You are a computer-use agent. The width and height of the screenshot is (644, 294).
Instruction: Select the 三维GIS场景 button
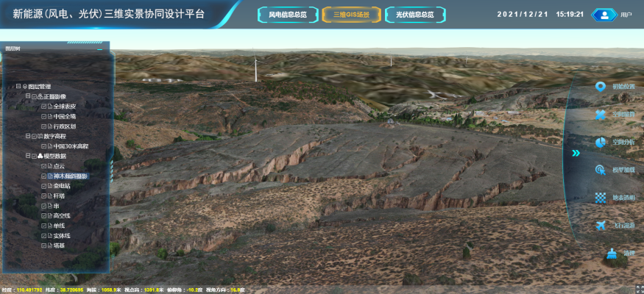click(x=351, y=14)
